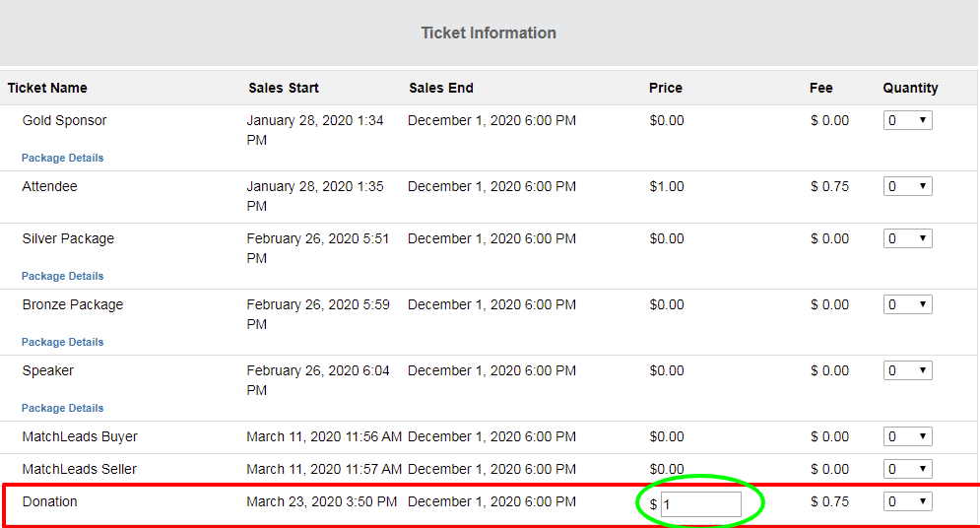Click the Ticket Name column header
Viewport: 980px width, 528px height.
(47, 88)
